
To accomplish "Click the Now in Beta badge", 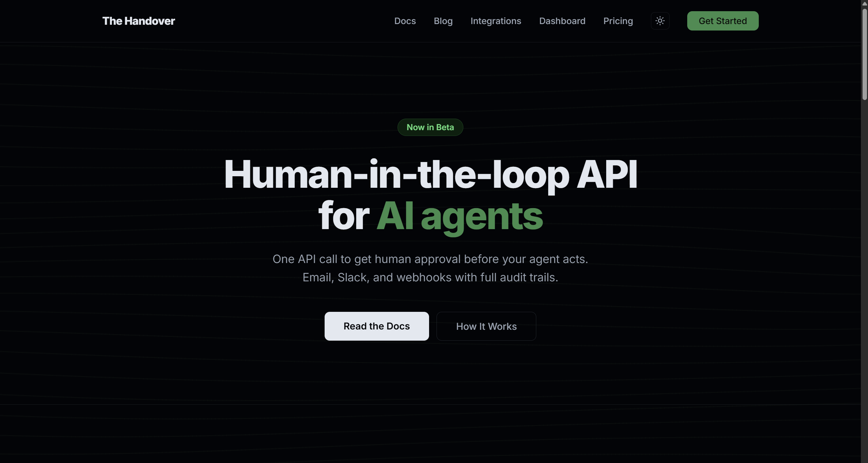I will click(x=430, y=127).
